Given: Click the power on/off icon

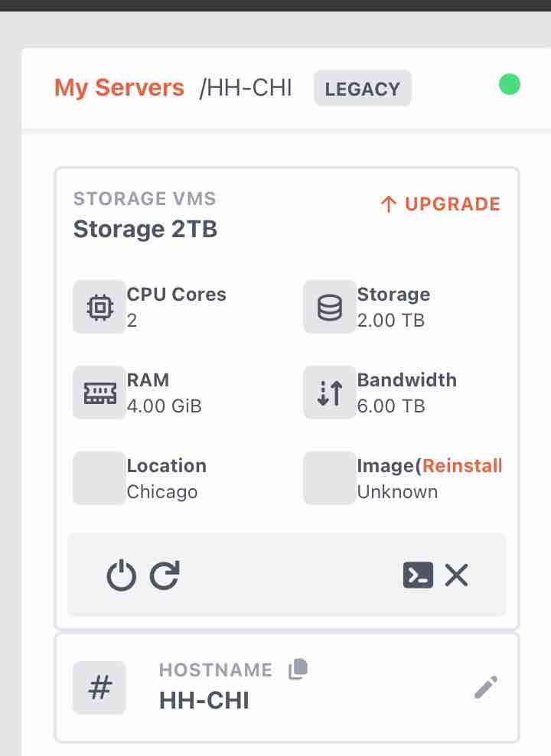Looking at the screenshot, I should pos(122,575).
